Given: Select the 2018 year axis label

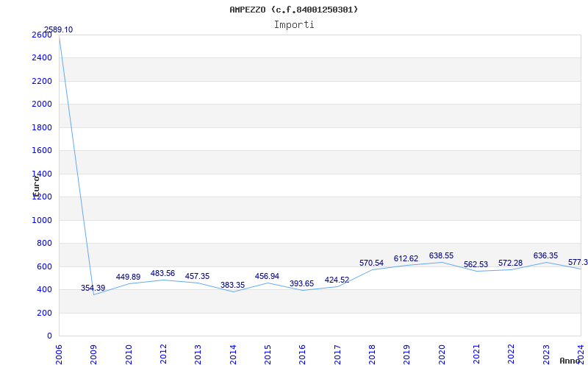Looking at the screenshot, I should (372, 355).
